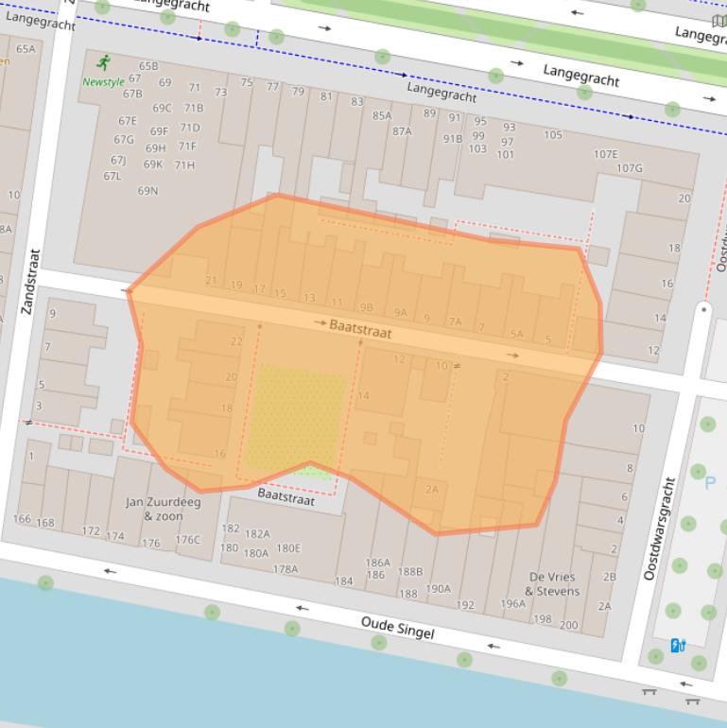Click house number 9B on Baatstraat
The image size is (727, 728).
click(366, 308)
